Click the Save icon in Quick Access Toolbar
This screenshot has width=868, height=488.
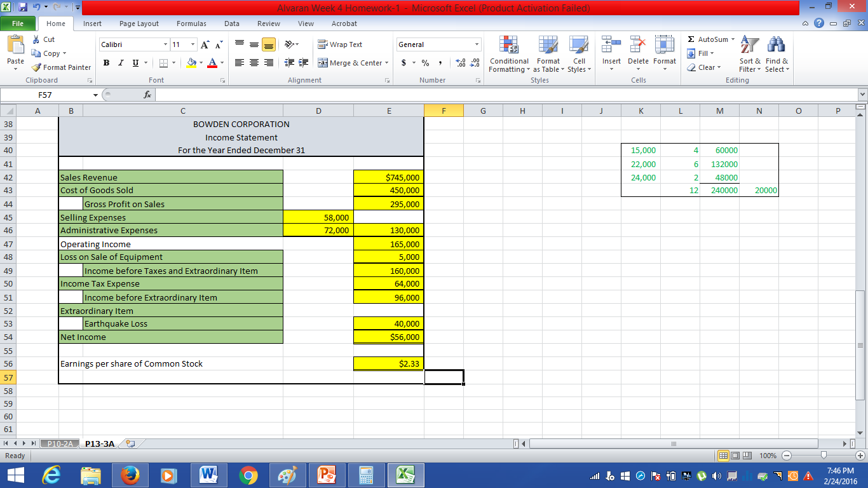[24, 8]
